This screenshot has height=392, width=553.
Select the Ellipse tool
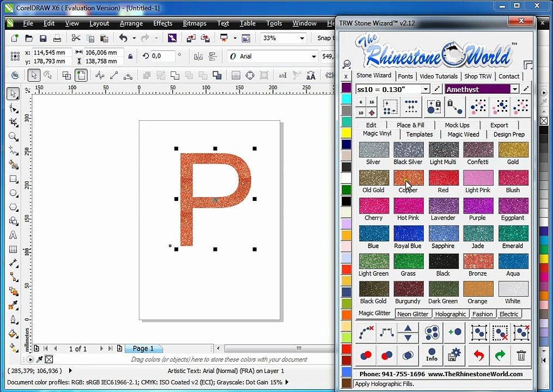(13, 193)
